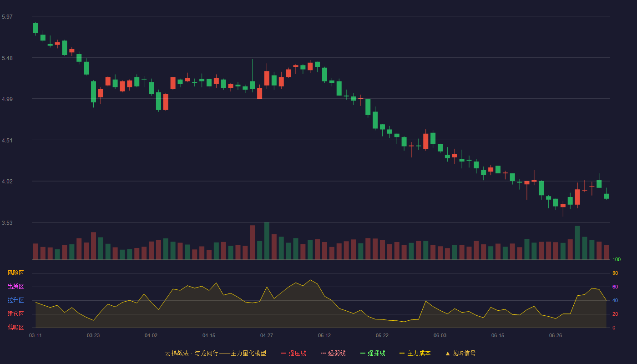This screenshot has height=364, width=637.
Task: Click the tallest green volume bar
Action: pyautogui.click(x=267, y=241)
